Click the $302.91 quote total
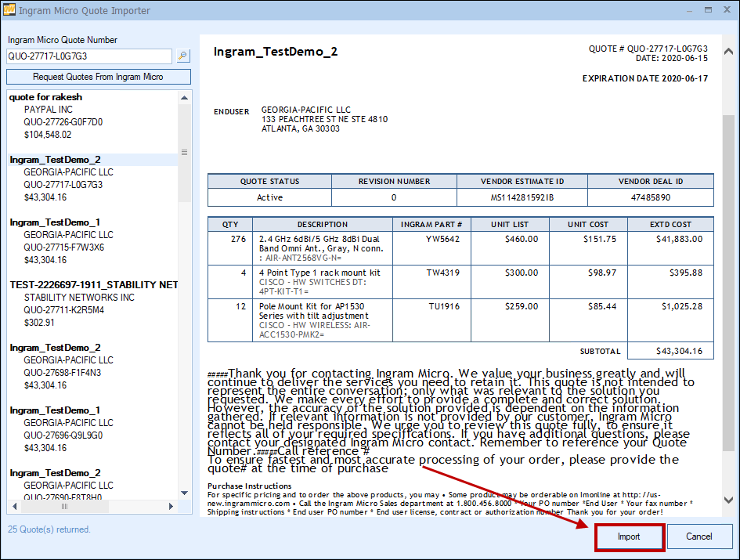Screen dimensions: 740x560 coord(39,323)
